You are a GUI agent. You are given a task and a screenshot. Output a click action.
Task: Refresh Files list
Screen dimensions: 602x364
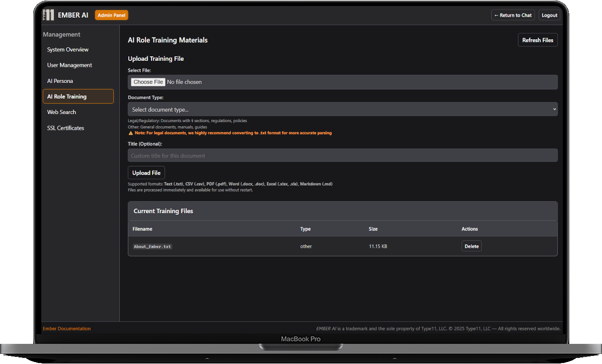538,40
